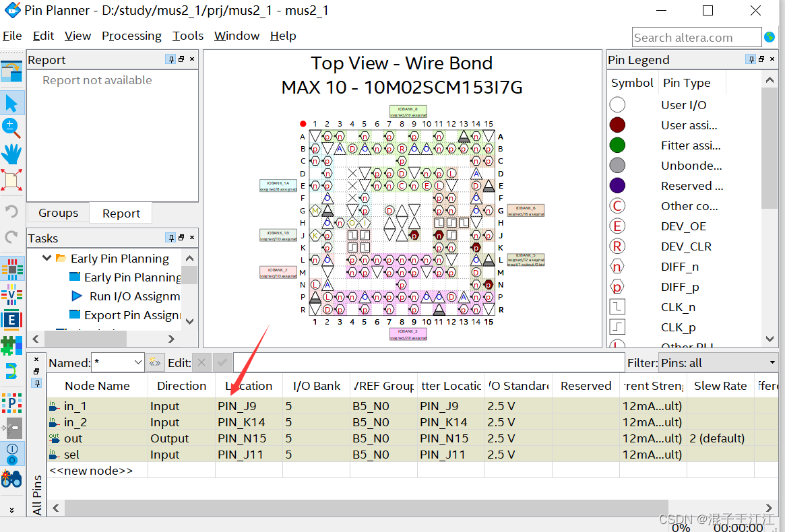
Task: Close the All Pins panel
Action: pyautogui.click(x=36, y=360)
